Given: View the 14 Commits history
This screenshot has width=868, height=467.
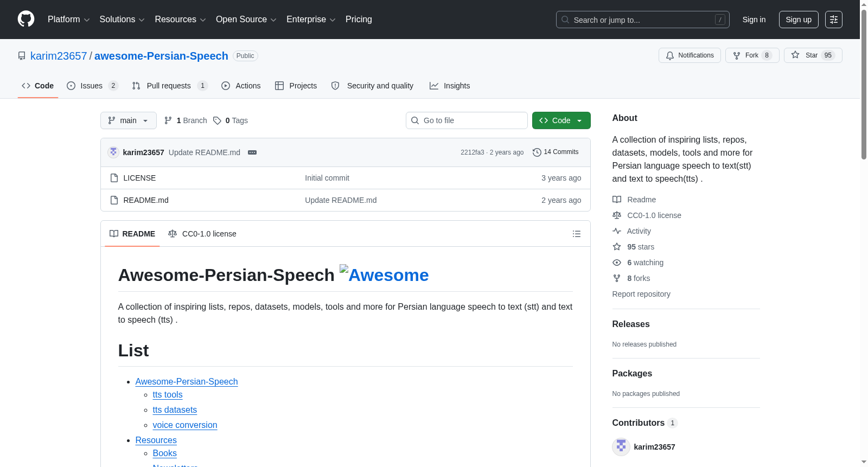Looking at the screenshot, I should pos(556,152).
